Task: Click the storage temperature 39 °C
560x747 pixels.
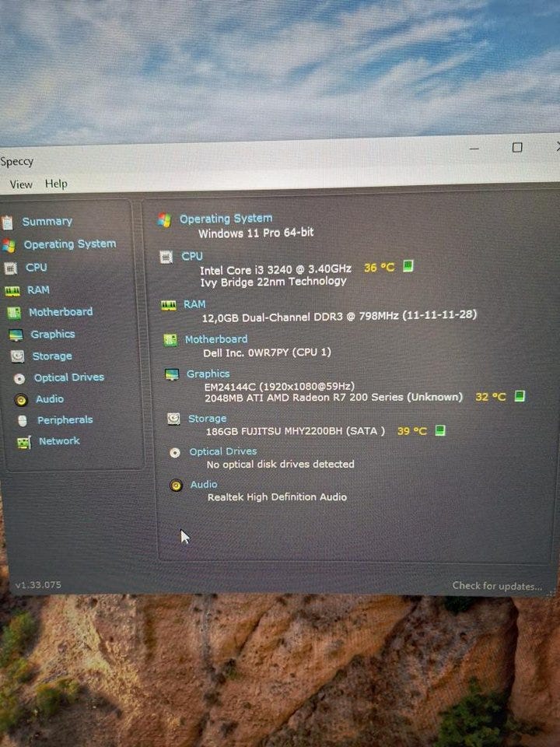Action: point(412,431)
